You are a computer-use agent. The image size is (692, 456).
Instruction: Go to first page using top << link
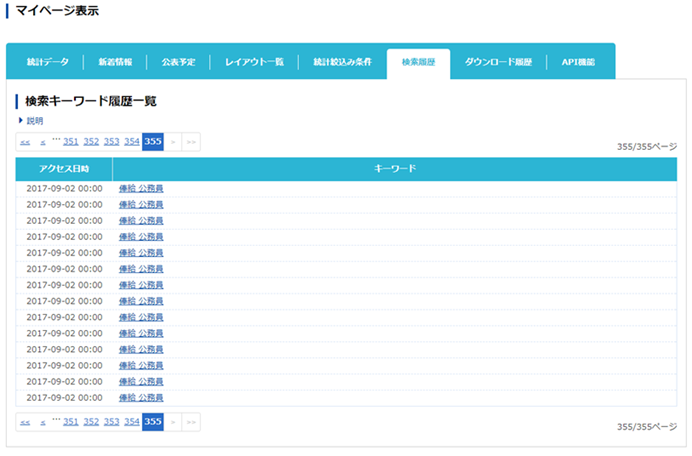click(x=25, y=142)
